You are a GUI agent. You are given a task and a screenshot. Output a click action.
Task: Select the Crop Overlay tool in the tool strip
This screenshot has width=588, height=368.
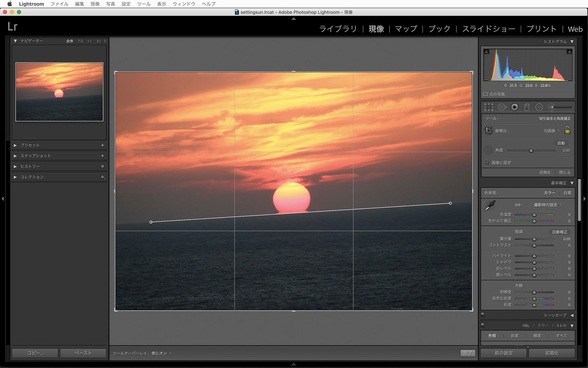489,107
